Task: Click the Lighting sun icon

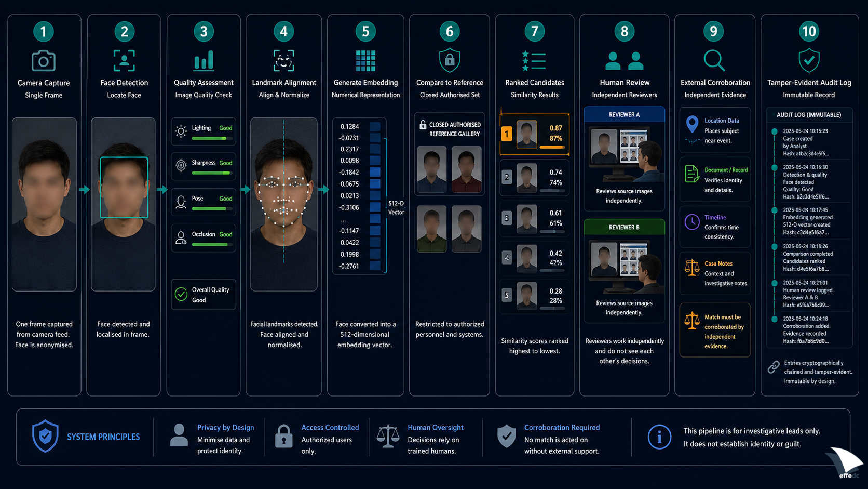Action: [x=181, y=131]
